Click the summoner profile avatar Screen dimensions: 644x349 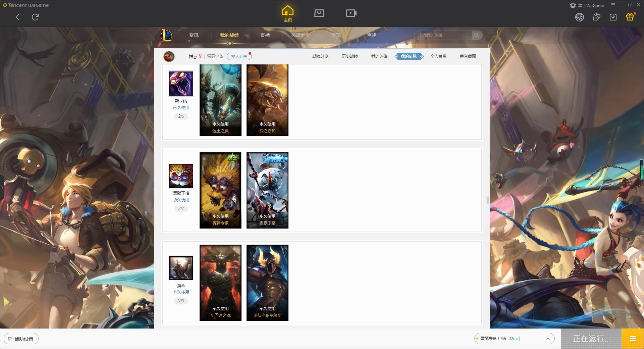point(169,56)
